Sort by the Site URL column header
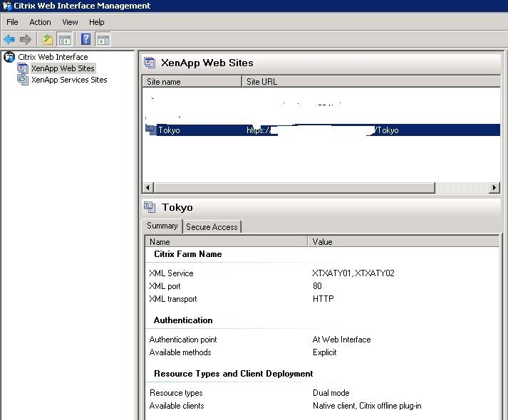The width and height of the screenshot is (508, 420). [x=371, y=82]
